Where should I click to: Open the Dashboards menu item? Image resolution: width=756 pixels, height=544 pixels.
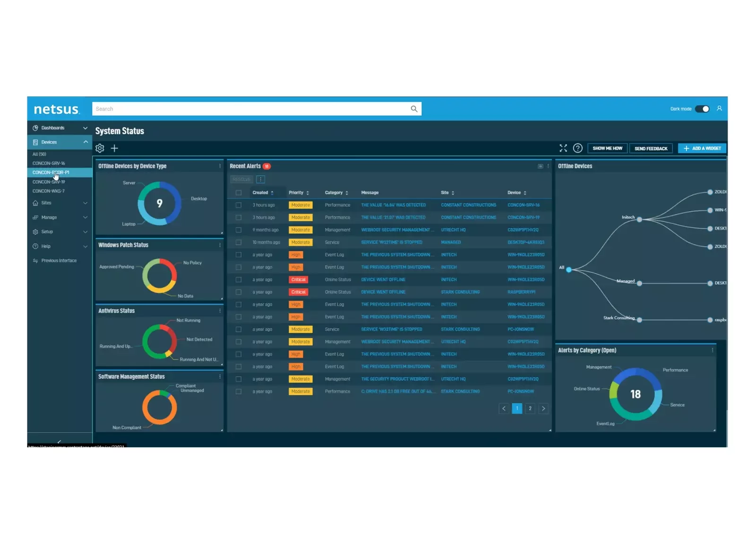coord(53,128)
